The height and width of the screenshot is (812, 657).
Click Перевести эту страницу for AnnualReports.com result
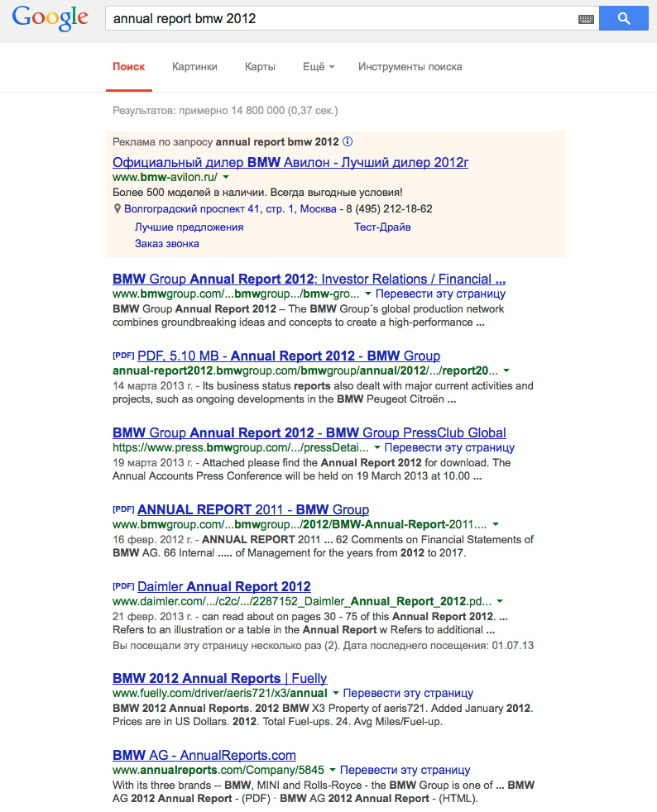click(x=405, y=770)
